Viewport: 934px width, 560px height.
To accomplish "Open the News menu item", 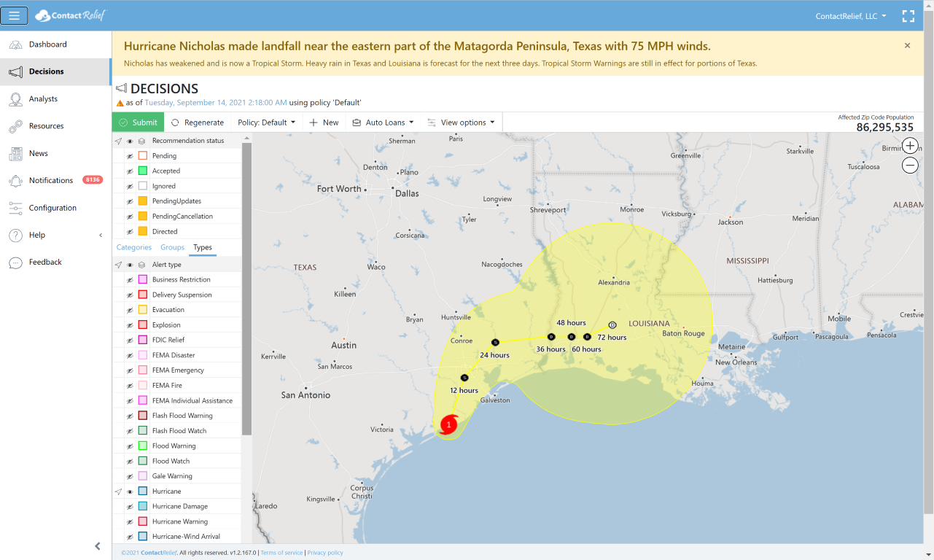I will pos(55,153).
